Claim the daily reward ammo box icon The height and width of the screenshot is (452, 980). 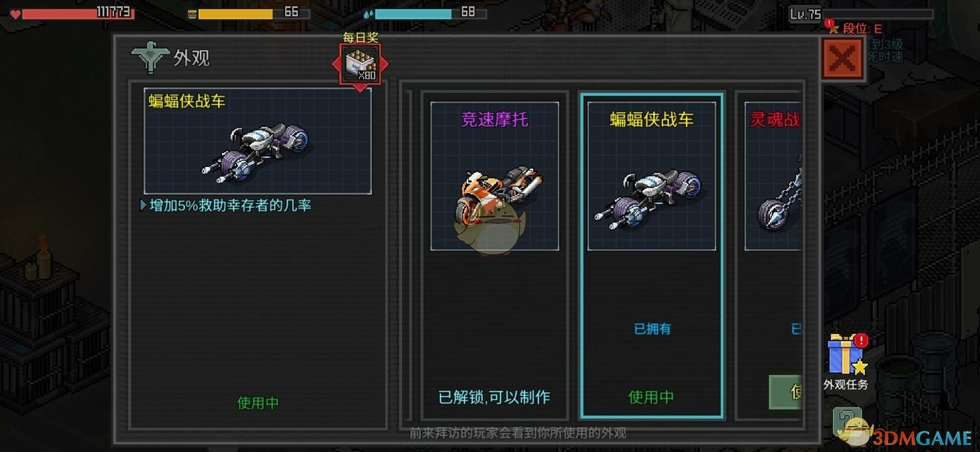tap(360, 65)
